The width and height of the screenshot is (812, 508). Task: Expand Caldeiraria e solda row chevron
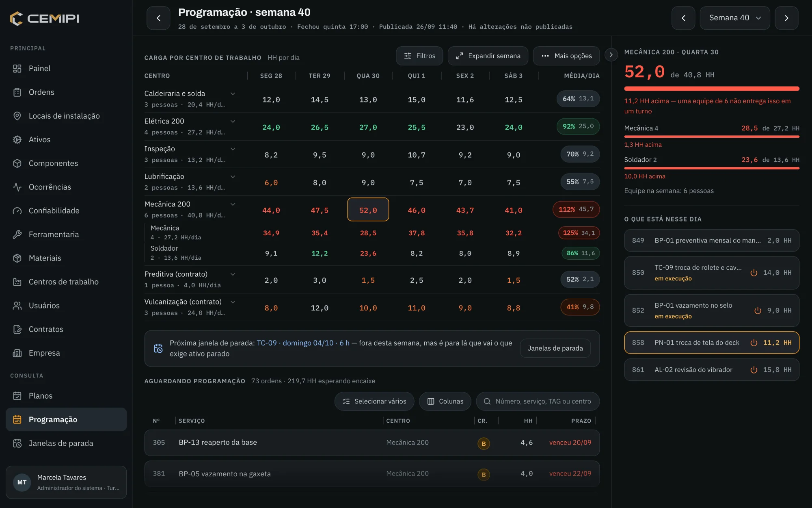pyautogui.click(x=233, y=93)
